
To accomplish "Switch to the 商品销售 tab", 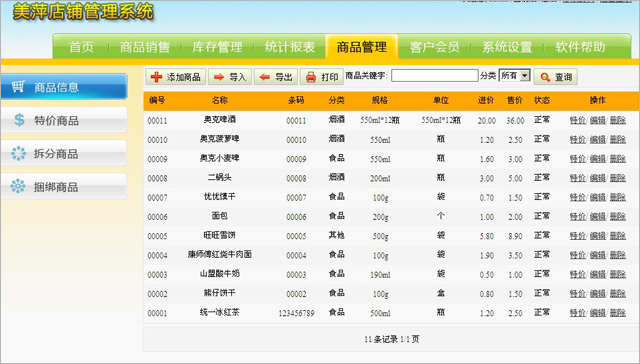I will pos(145,47).
